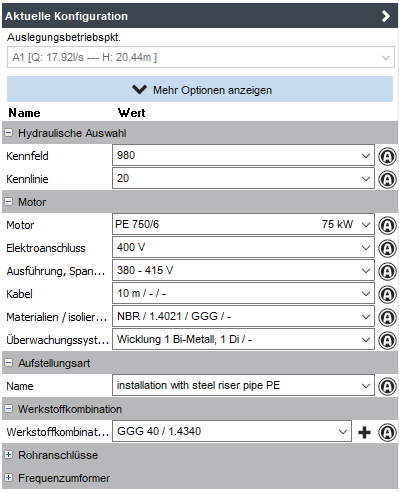Screen dimensions: 399x492
Task: Expand the Frequenzumformer section
Action: tap(9, 478)
